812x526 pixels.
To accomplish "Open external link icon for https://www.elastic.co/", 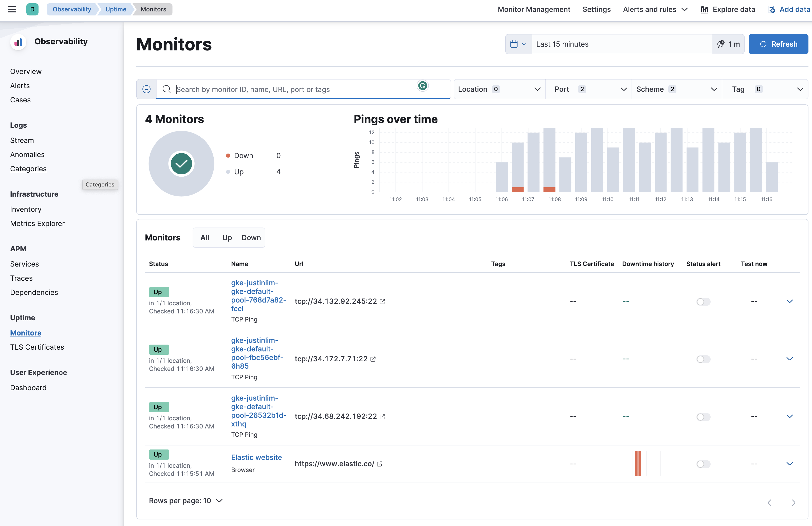I will coord(380,464).
